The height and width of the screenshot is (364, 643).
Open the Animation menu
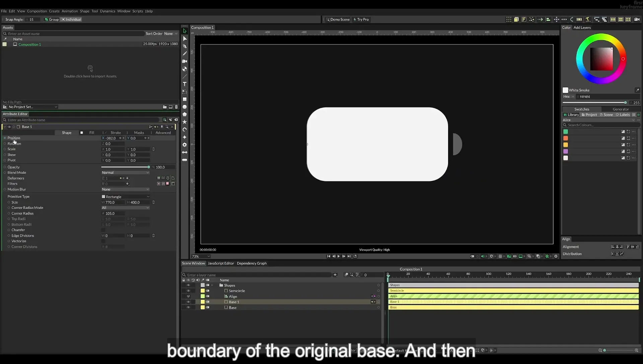(x=70, y=11)
